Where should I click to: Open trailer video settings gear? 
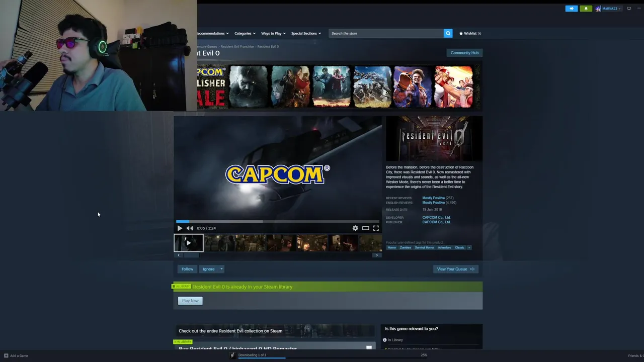coord(355,228)
